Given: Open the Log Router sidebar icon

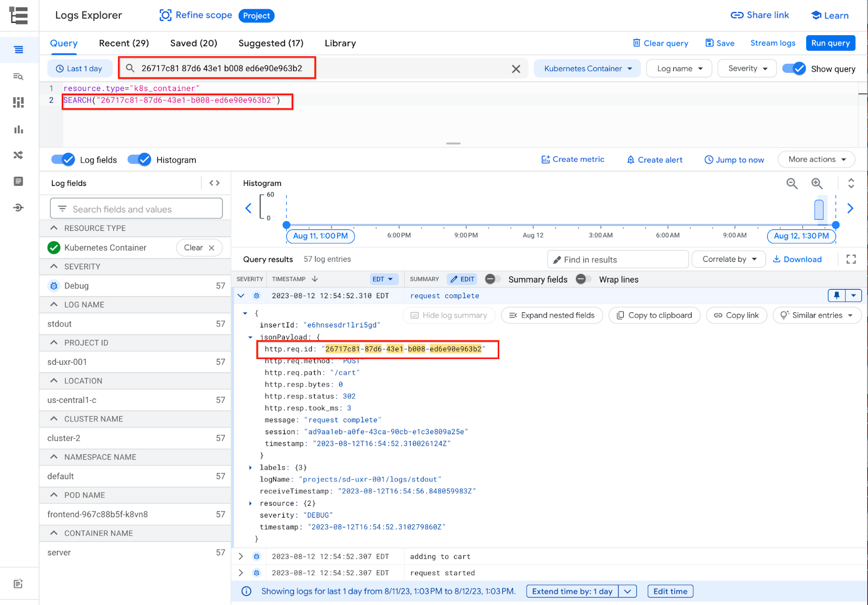Looking at the screenshot, I should (18, 155).
